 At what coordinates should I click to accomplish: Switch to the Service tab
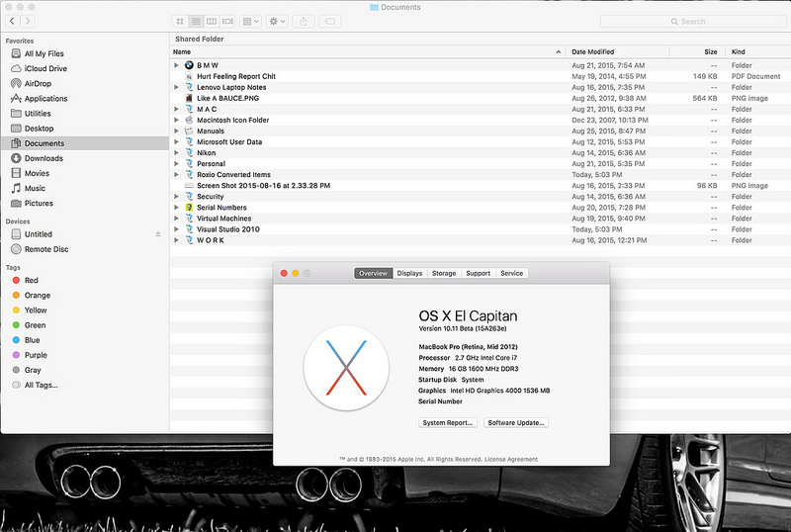(x=511, y=273)
